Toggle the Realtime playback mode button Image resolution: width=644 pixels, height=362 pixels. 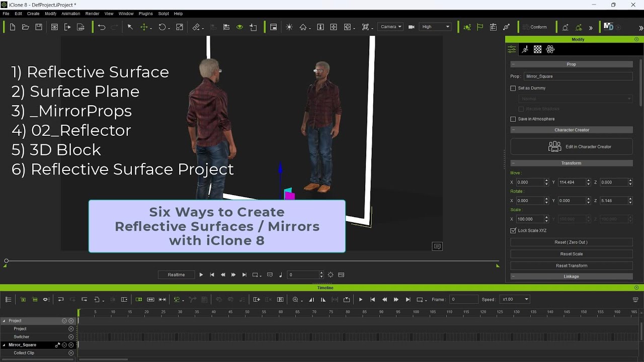tap(176, 275)
